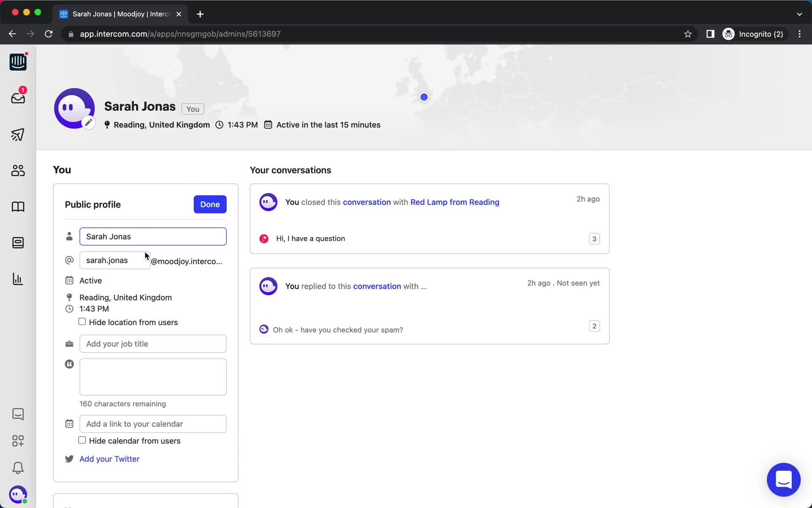Click 'Reading, United Kingdom' in the header

click(x=162, y=125)
